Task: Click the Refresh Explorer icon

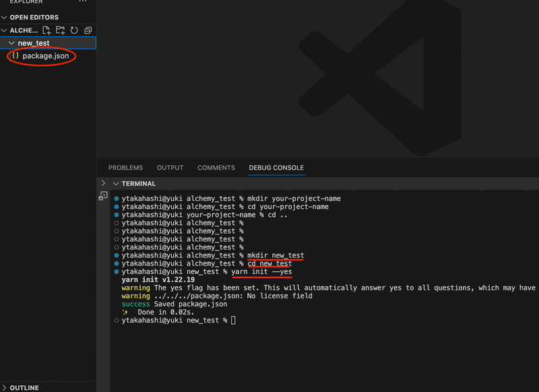Action: [x=74, y=30]
